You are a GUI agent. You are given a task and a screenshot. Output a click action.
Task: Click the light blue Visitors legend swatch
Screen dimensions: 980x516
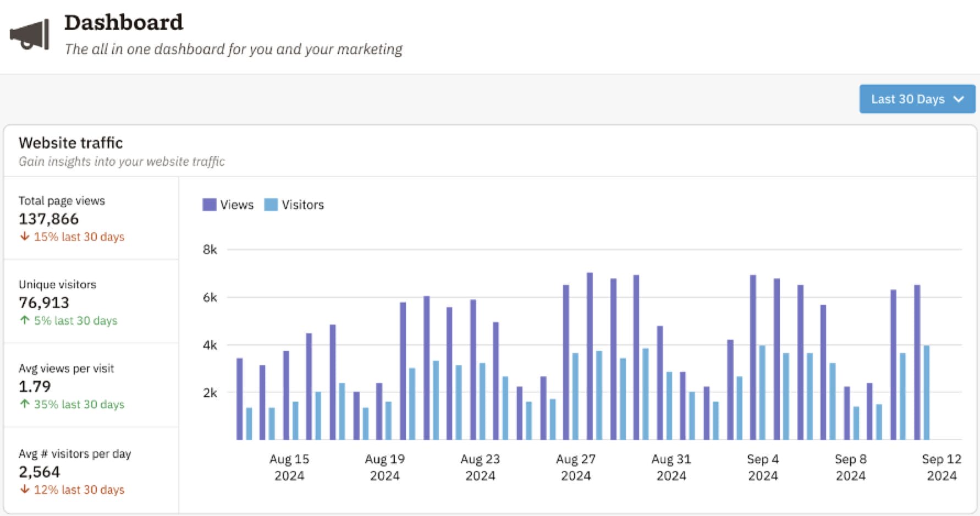271,205
